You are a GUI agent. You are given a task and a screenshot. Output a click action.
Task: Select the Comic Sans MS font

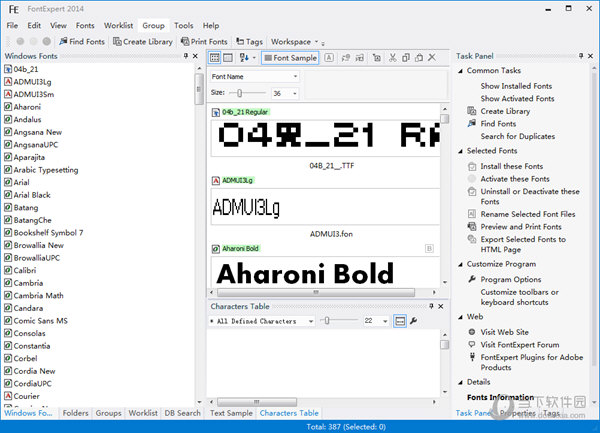(41, 321)
